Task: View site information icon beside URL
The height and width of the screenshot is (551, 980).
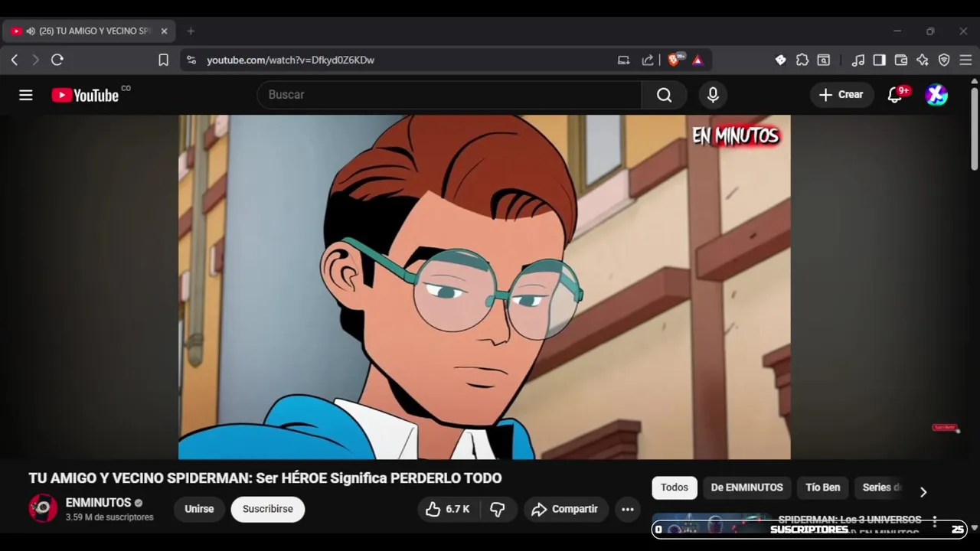Action: [x=191, y=60]
